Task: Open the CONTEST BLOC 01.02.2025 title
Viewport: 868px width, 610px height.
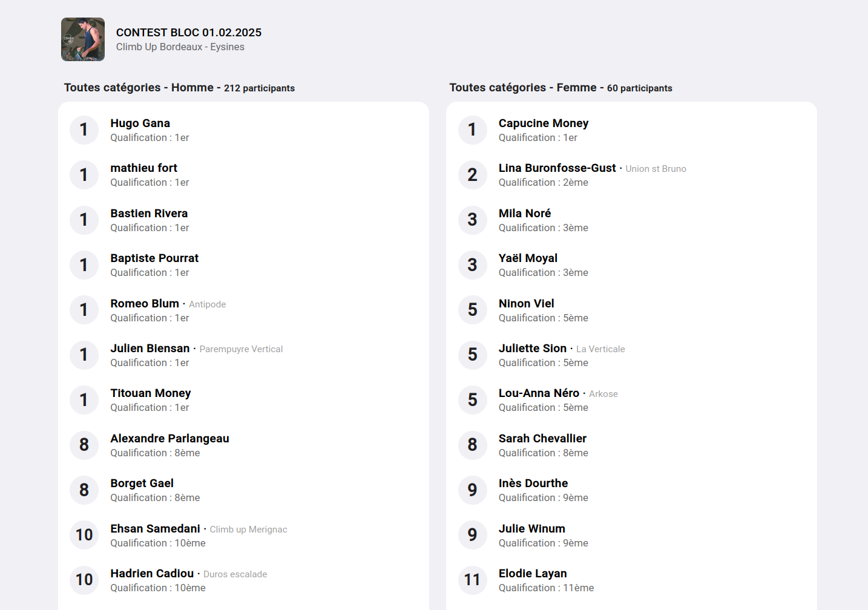Action: pos(188,33)
